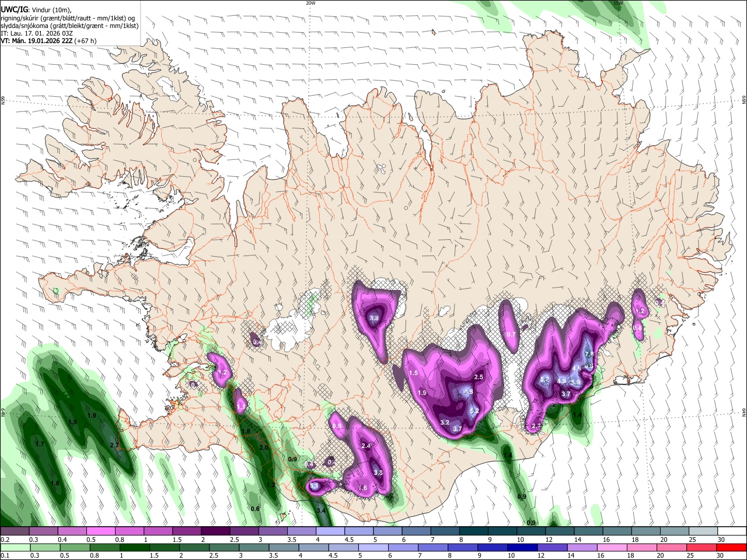Select the bright pink swatch in the snow legend
This screenshot has height=560, width=747.
100,531
